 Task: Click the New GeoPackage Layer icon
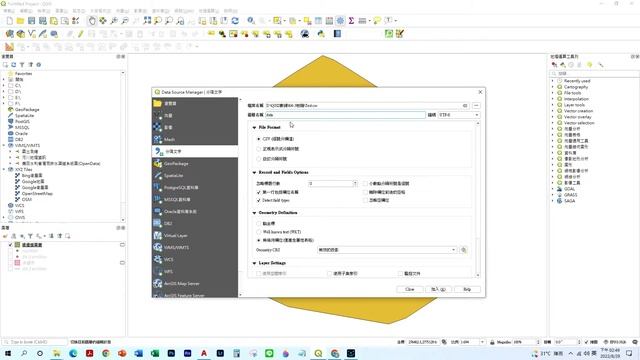click(21, 34)
